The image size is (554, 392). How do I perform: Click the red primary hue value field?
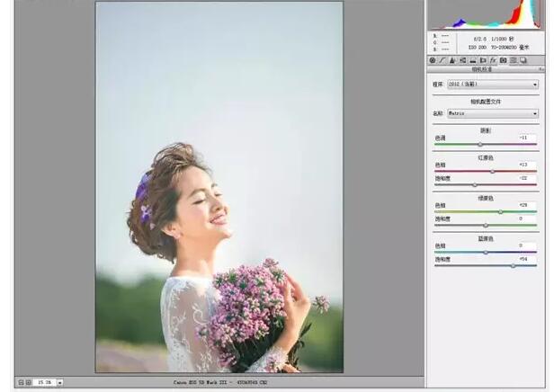click(527, 165)
